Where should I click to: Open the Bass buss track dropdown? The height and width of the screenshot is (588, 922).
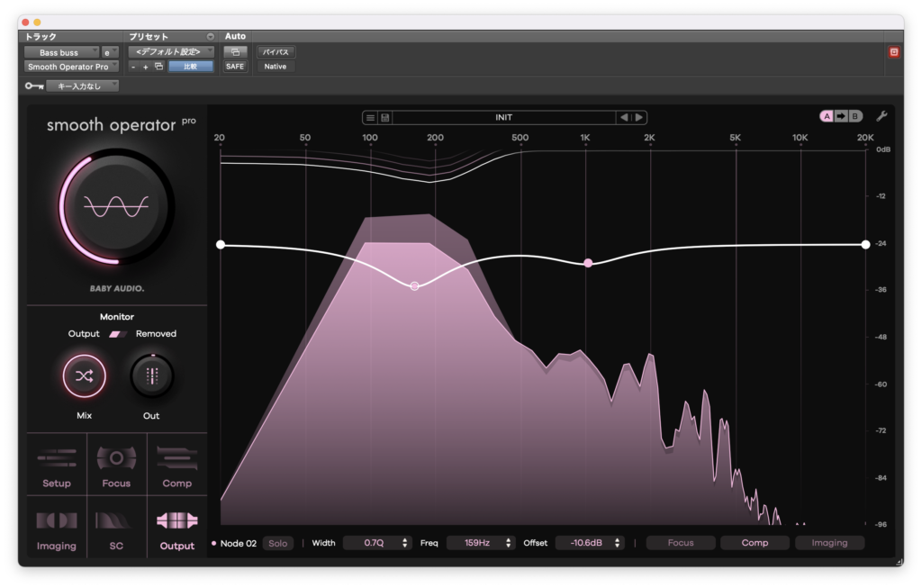[x=61, y=52]
